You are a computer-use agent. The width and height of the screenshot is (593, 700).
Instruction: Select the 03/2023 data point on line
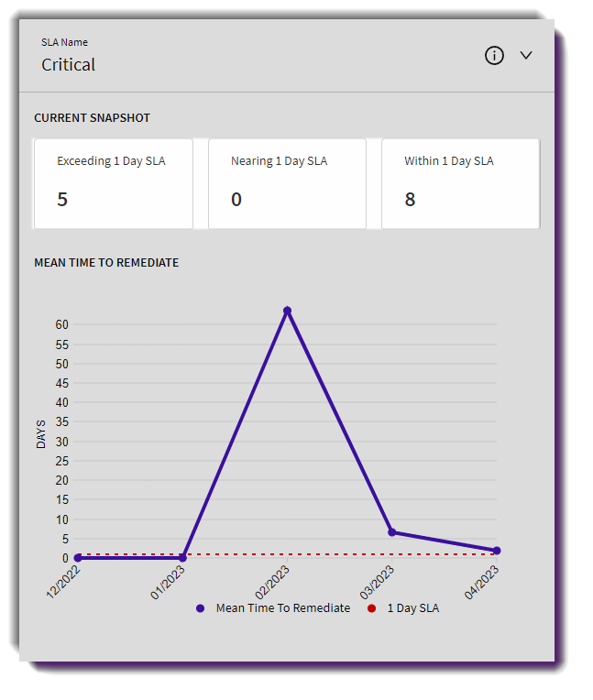coord(391,532)
